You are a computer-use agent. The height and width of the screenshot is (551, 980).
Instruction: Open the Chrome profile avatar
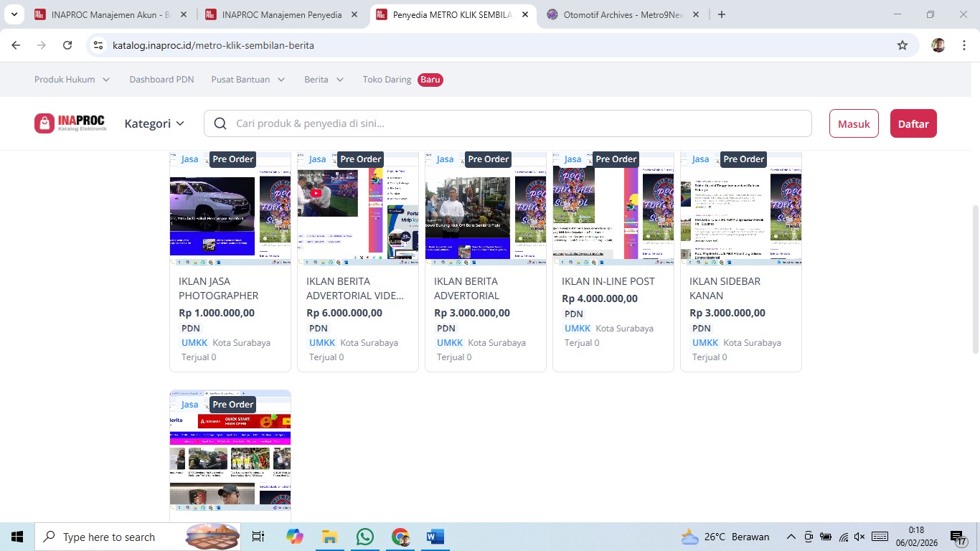coord(938,45)
